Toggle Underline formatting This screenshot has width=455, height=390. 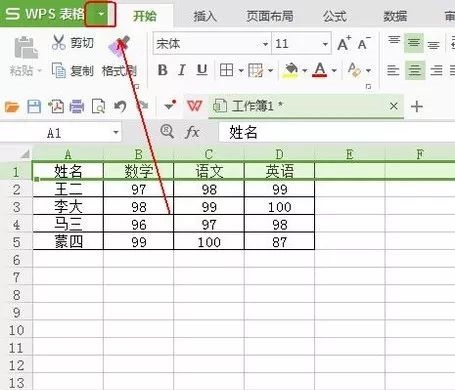point(202,70)
